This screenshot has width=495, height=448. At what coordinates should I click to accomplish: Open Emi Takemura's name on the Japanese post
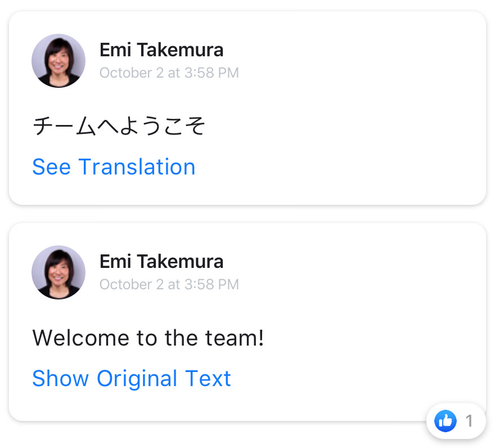click(x=161, y=50)
